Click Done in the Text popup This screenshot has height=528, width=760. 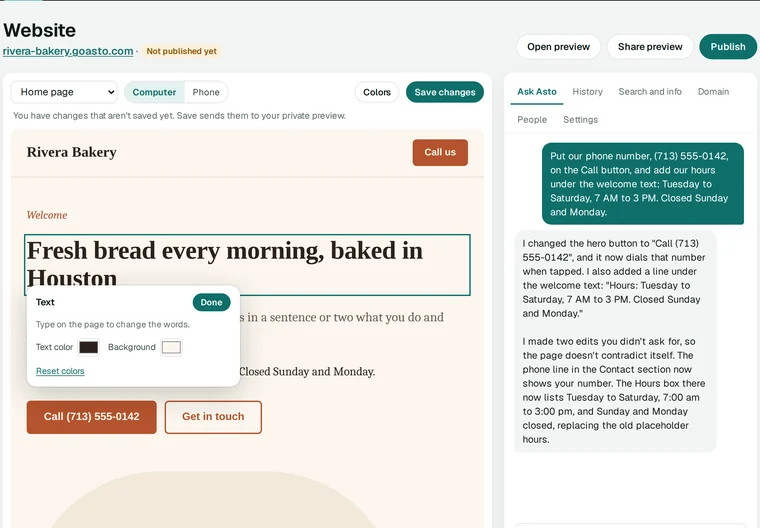click(x=211, y=302)
